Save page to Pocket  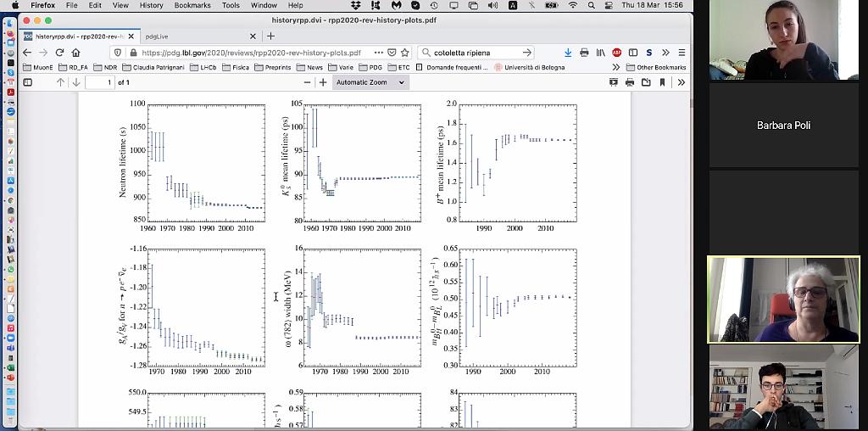(392, 53)
